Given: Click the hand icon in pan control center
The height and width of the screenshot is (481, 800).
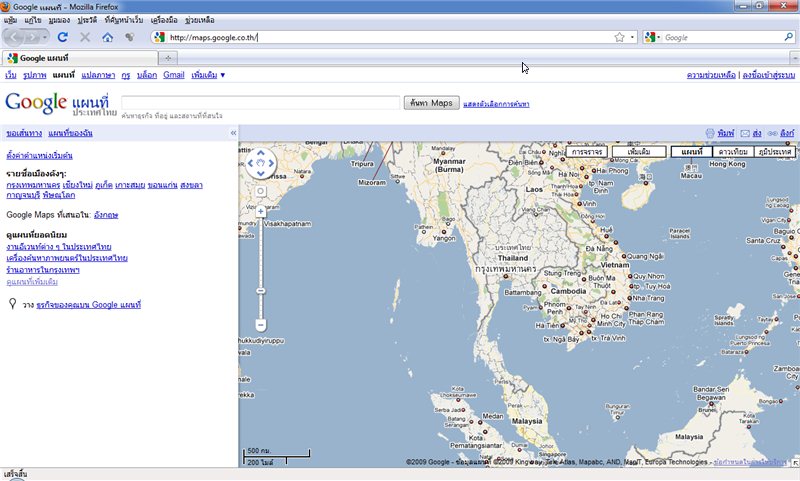Looking at the screenshot, I should pyautogui.click(x=261, y=163).
